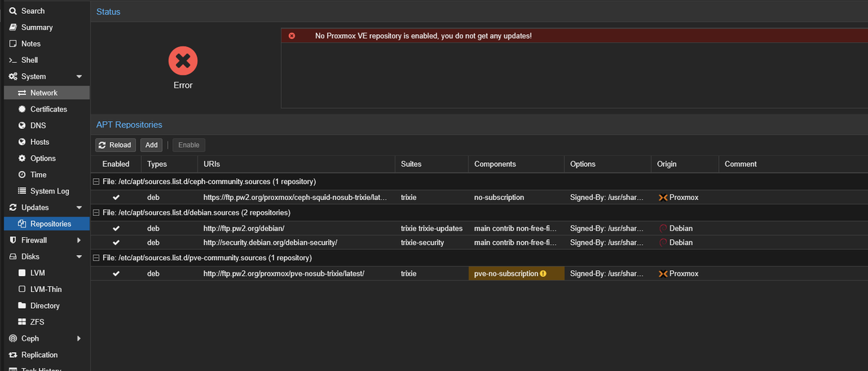Sort by the Suites column header

click(431, 164)
